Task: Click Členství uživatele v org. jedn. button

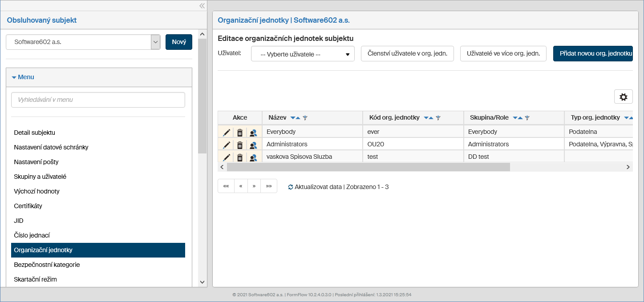Action: [x=407, y=54]
